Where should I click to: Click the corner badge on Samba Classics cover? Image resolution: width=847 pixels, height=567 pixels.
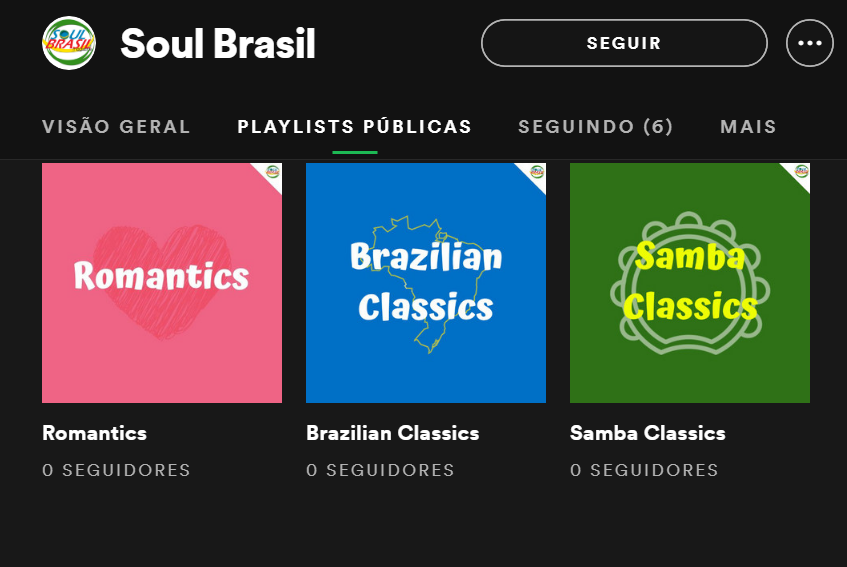800,172
